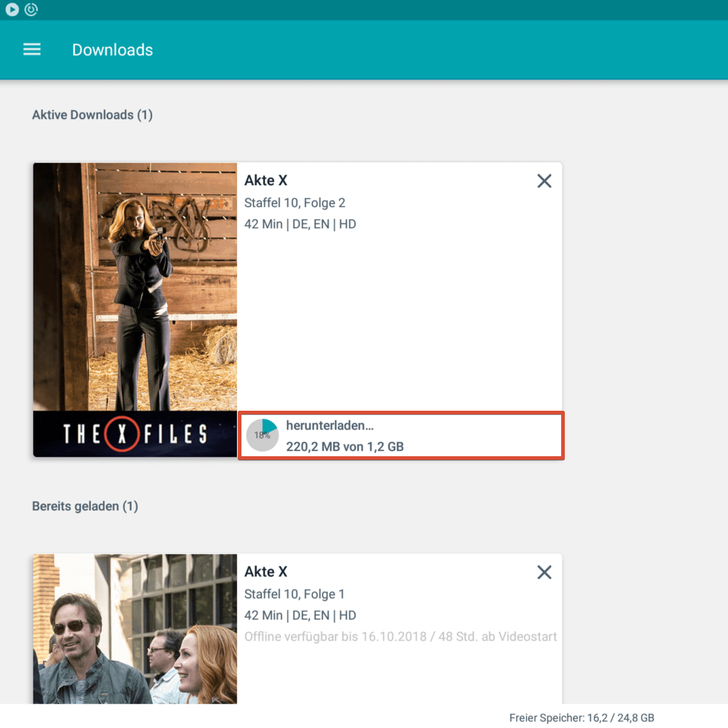The width and height of the screenshot is (728, 728).
Task: Click '42 Min | DE, EN | HD' under Folge 2
Action: (300, 224)
